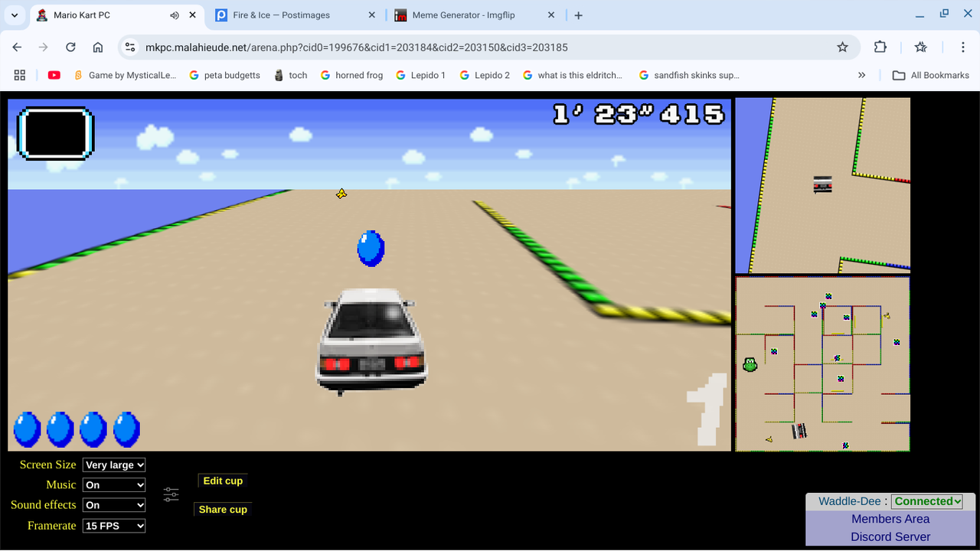Open the bookmarks star toolbar icon
The image size is (980, 551).
point(921,47)
